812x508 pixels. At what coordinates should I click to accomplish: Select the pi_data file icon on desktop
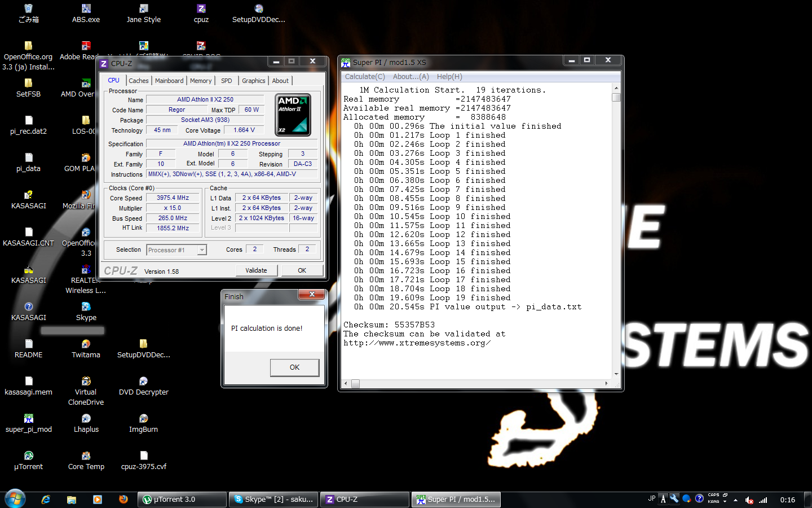[28, 163]
